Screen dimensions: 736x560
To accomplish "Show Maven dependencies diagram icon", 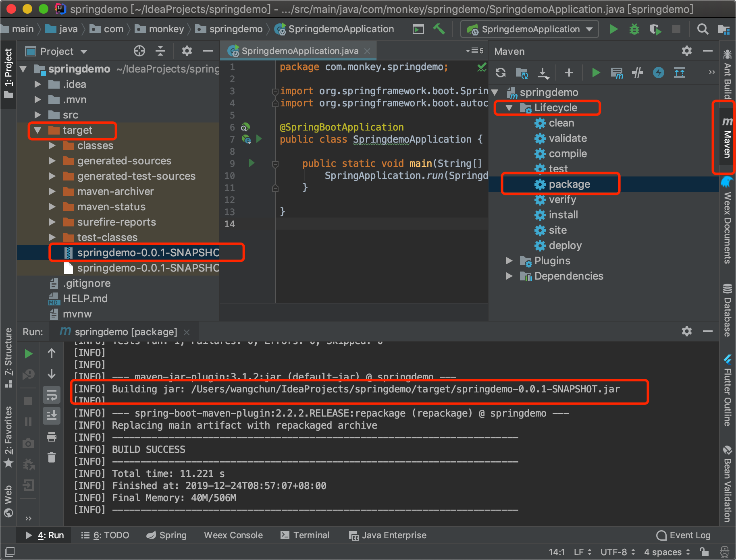I will 680,73.
